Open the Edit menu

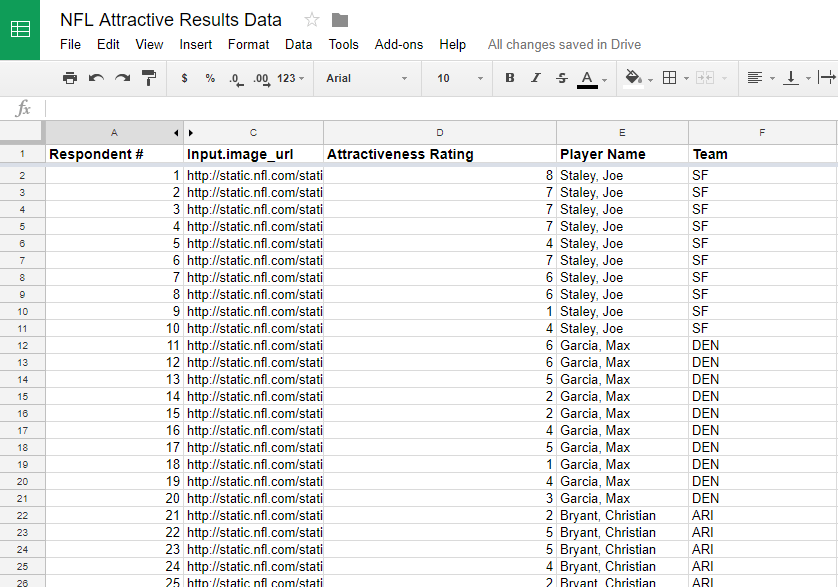(108, 44)
